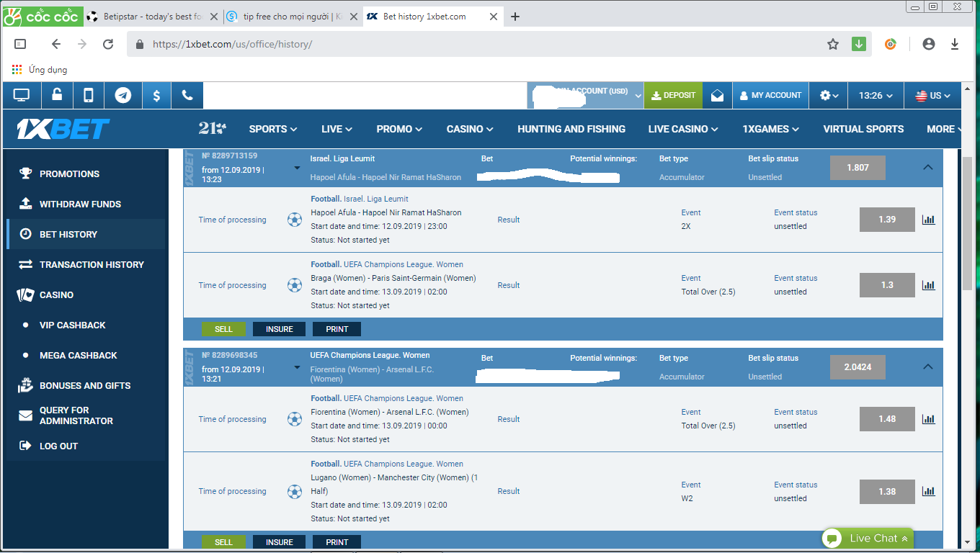The width and height of the screenshot is (980, 553).
Task: Click the 21+ age restriction icon
Action: coord(213,129)
